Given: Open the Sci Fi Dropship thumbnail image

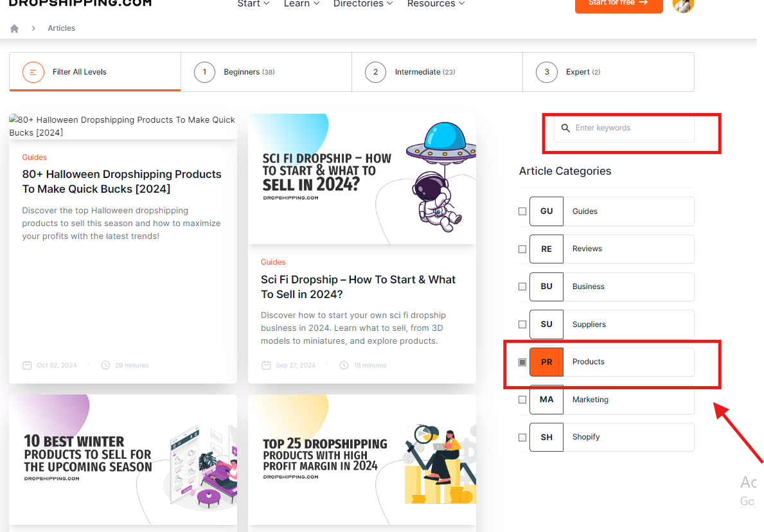Looking at the screenshot, I should pos(362,179).
